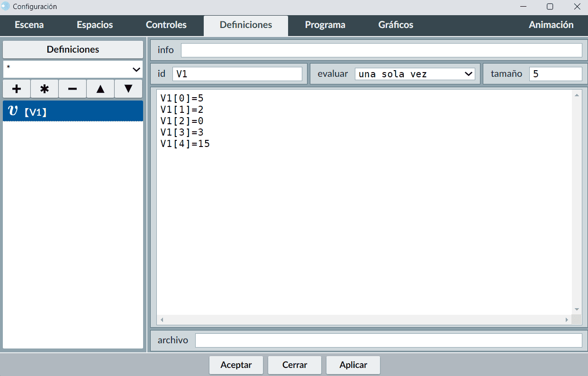588x376 pixels.
Task: Move definition down with down arrow
Action: click(128, 89)
